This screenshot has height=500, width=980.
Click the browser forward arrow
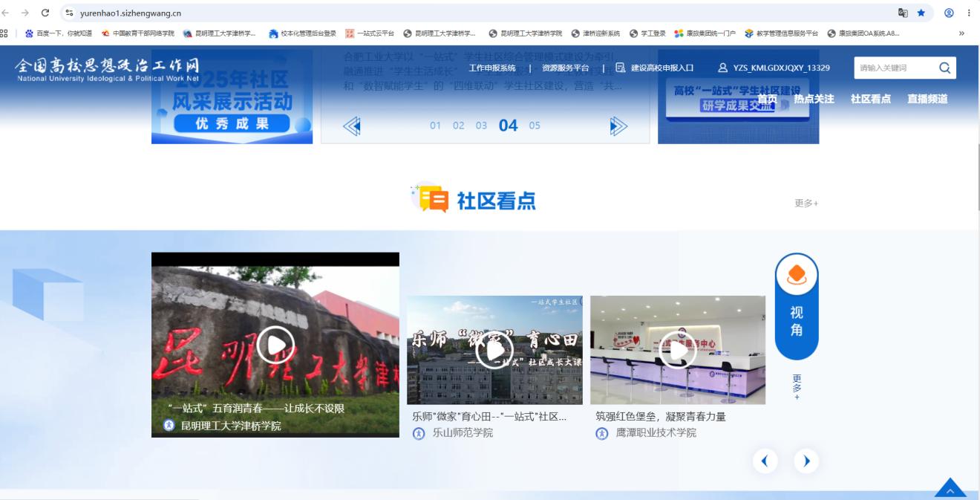pyautogui.click(x=26, y=13)
